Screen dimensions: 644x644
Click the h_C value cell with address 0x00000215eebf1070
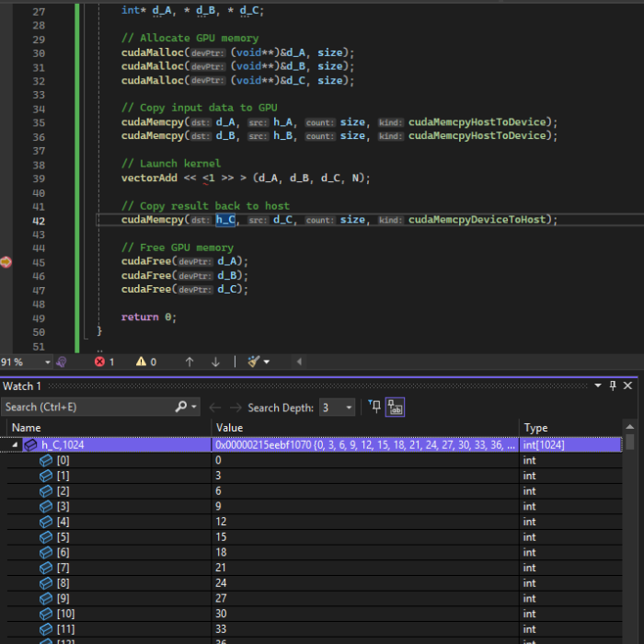[x=365, y=444]
